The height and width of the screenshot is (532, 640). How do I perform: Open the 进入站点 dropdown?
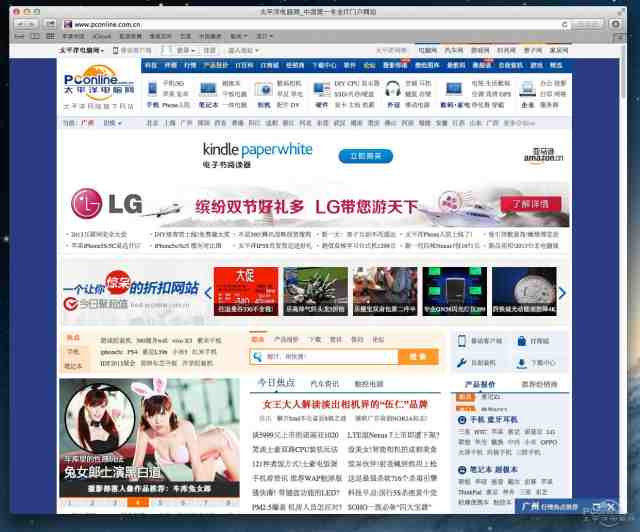click(243, 51)
